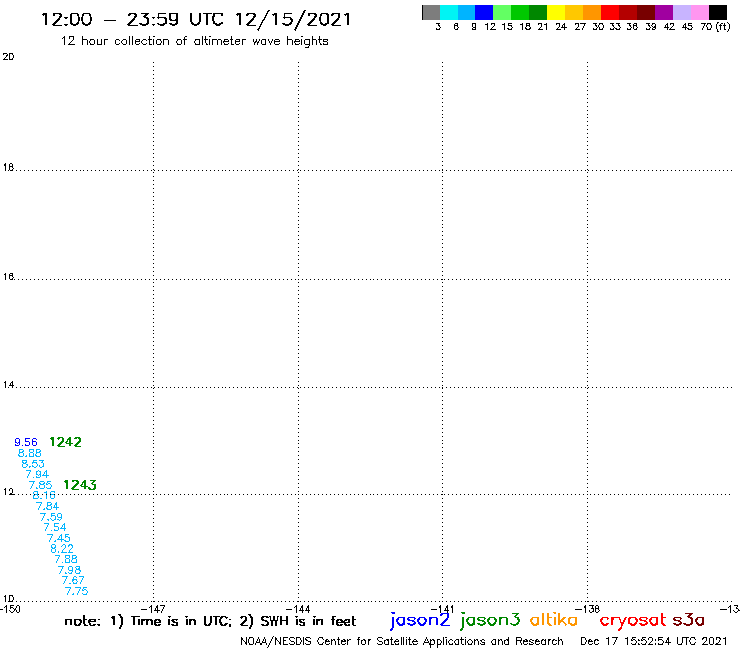Click the yellow swatch in the color scale

(556, 12)
